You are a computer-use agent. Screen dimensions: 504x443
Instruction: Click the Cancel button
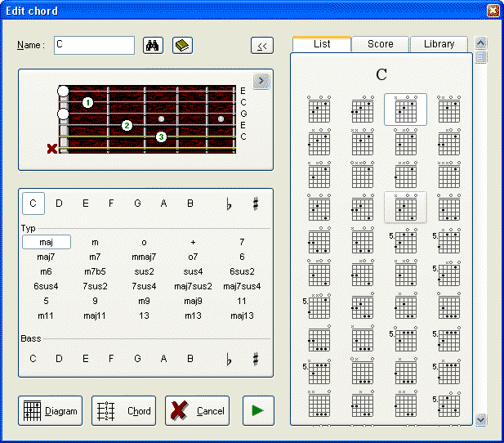click(x=198, y=411)
